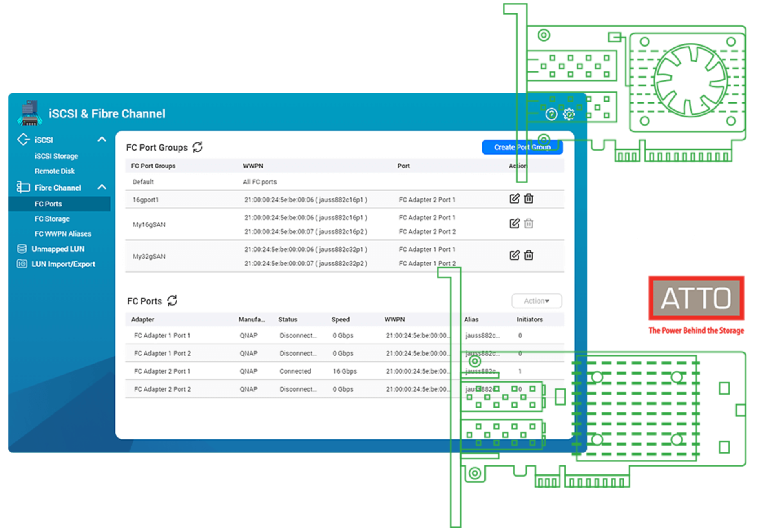Open the Action dropdown menu
The width and height of the screenshot is (761, 532).
tap(536, 301)
